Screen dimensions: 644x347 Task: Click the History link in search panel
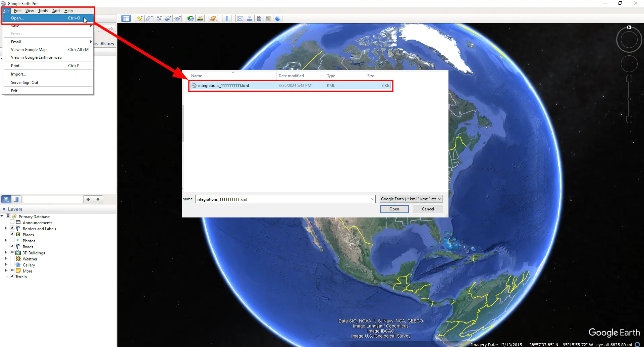coord(107,44)
